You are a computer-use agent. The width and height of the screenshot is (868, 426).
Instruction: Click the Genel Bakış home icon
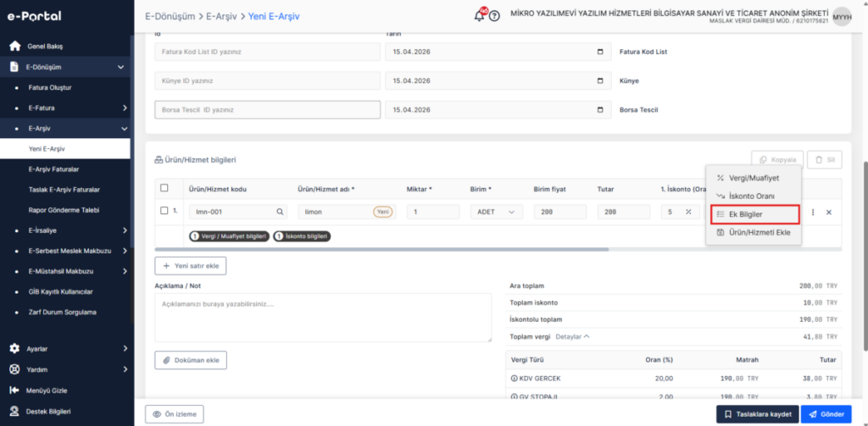pos(15,46)
